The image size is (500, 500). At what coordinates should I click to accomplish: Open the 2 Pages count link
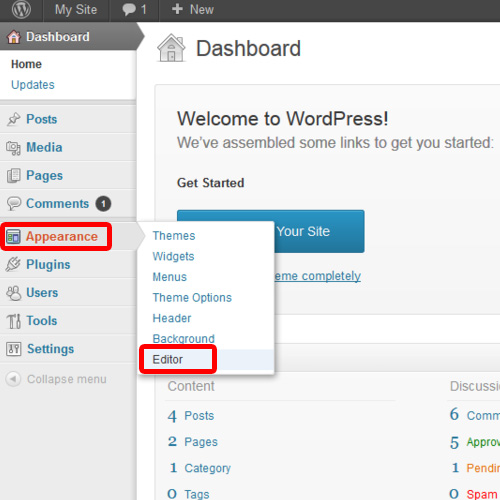coord(193,442)
